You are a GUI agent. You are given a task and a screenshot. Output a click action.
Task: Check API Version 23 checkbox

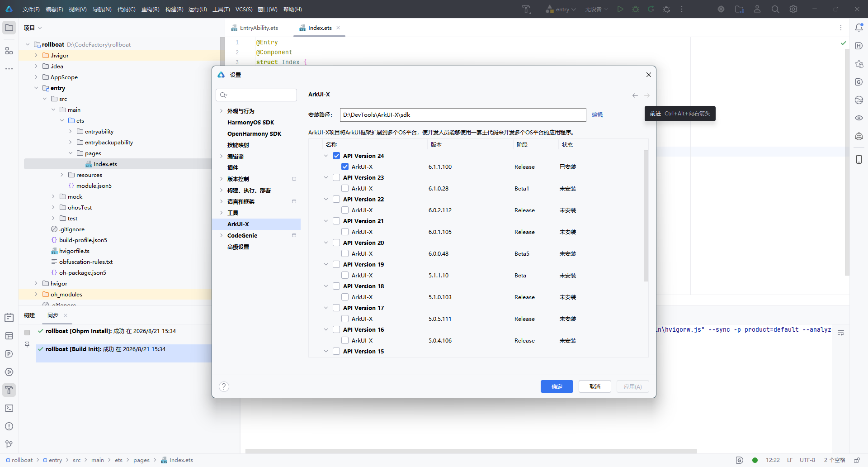(x=336, y=177)
